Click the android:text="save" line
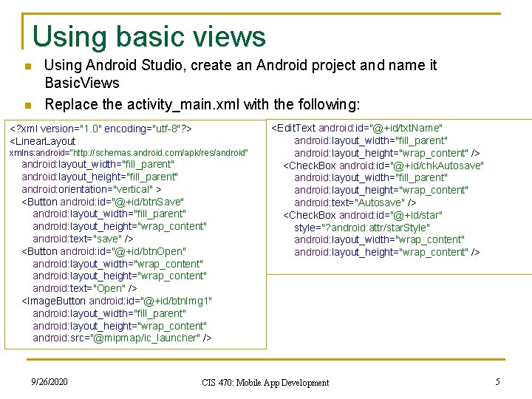532x399 pixels. (83, 239)
